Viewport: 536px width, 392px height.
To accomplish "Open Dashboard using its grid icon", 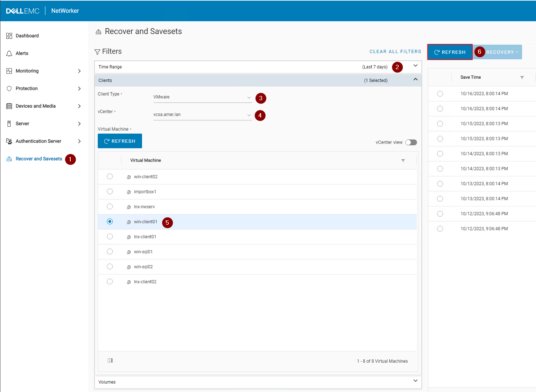I will (9, 36).
